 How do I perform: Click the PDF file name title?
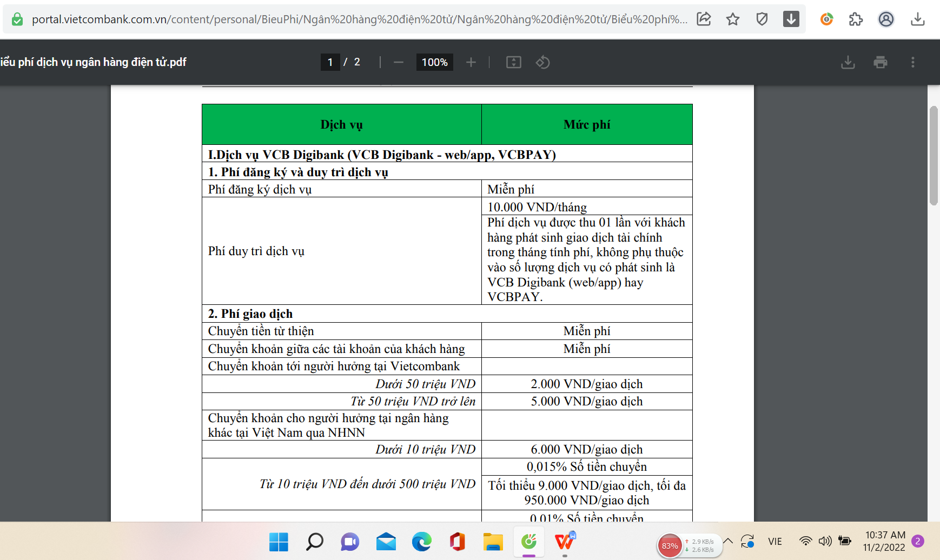tap(93, 62)
